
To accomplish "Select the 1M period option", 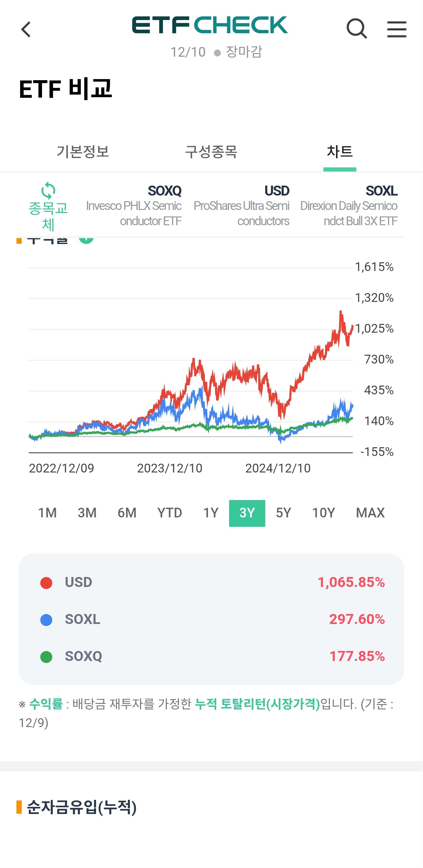I will [x=48, y=513].
